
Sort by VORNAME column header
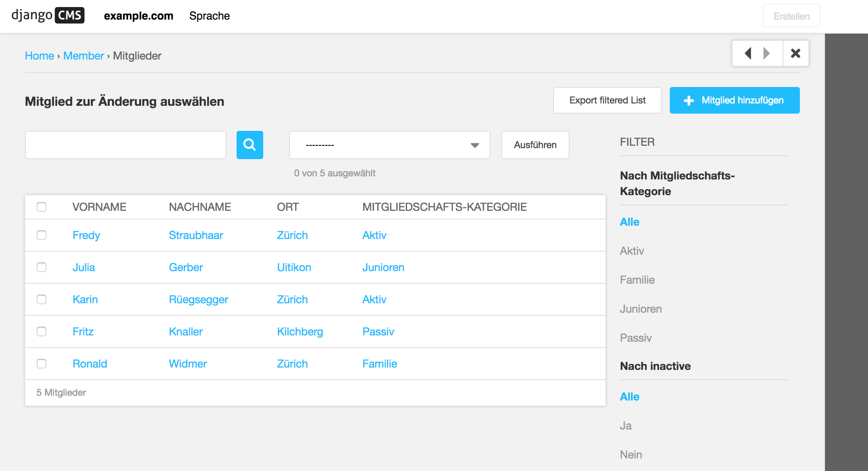click(99, 207)
